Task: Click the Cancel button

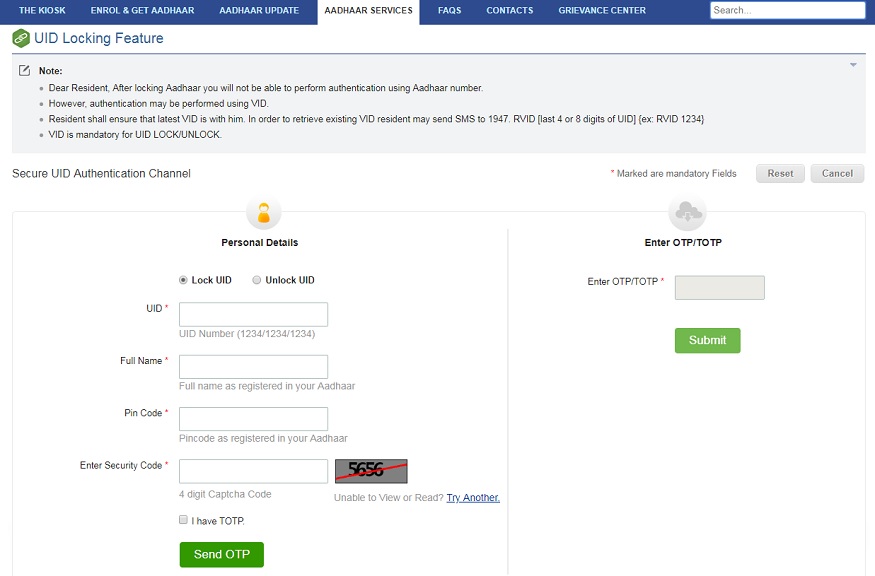Action: tap(837, 173)
